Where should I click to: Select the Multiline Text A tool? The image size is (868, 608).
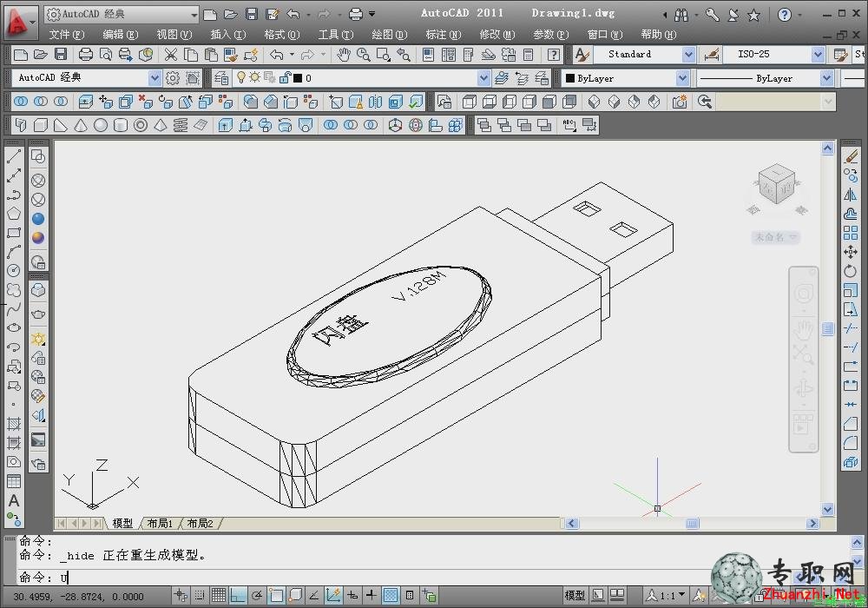14,500
